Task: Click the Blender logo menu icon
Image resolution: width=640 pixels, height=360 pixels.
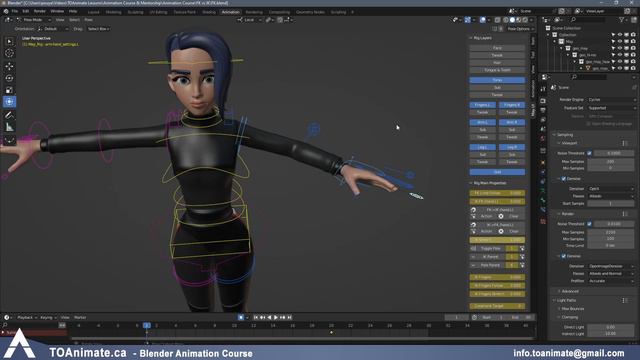Action: point(6,11)
